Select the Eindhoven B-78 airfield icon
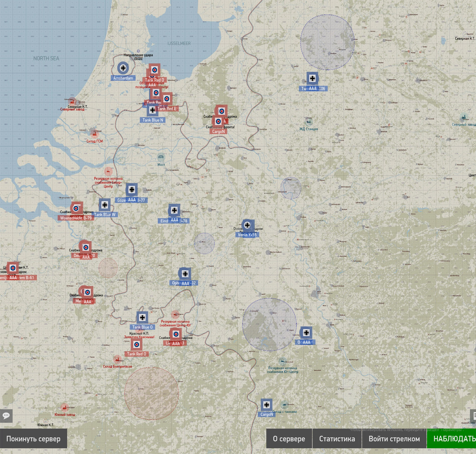476x454 pixels. [x=174, y=210]
